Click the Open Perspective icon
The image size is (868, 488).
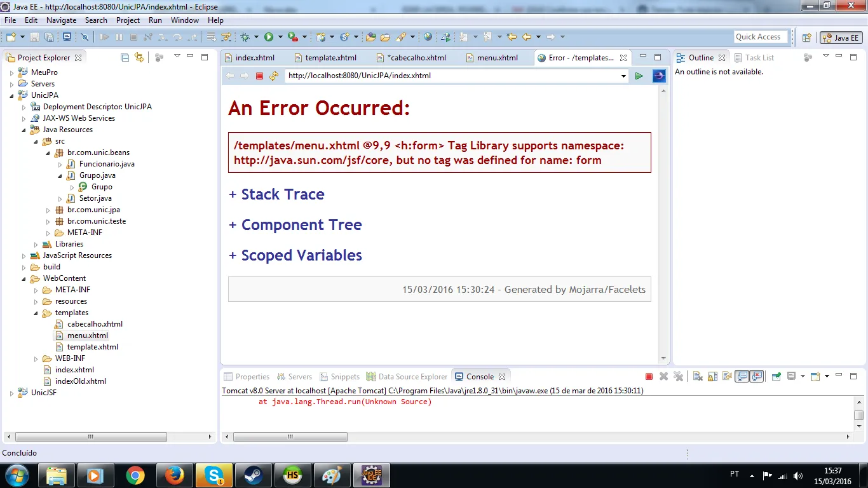(807, 37)
